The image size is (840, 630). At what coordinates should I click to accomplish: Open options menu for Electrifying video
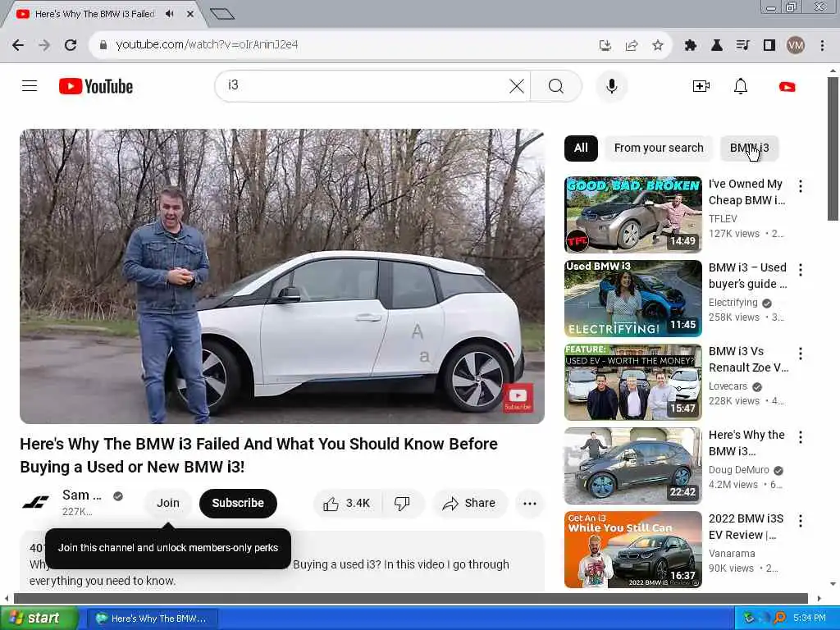point(801,269)
